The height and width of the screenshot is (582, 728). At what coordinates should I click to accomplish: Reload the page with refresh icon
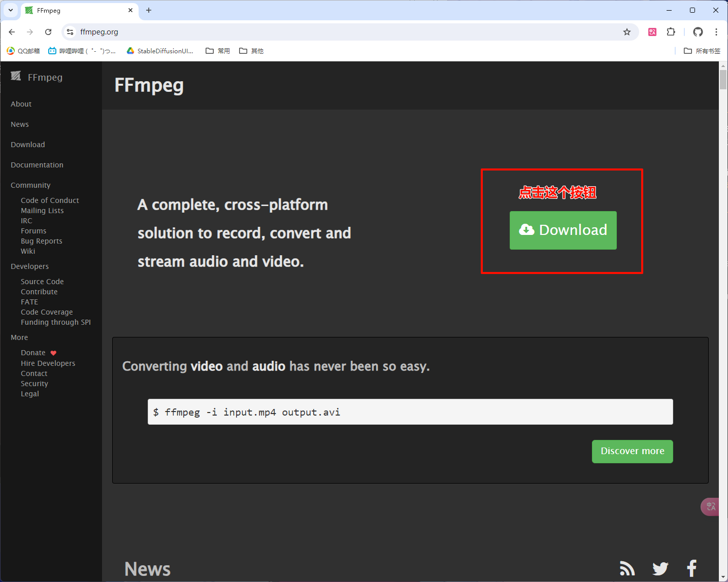pos(48,32)
